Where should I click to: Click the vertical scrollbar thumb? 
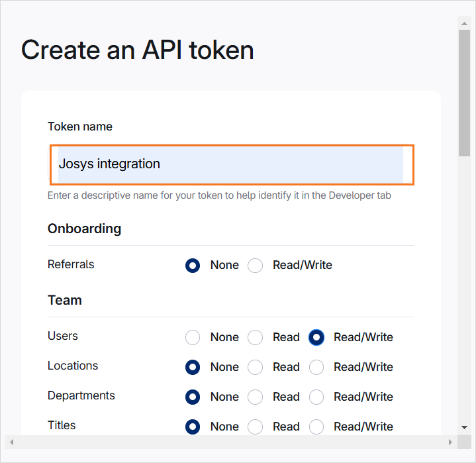pos(464,93)
